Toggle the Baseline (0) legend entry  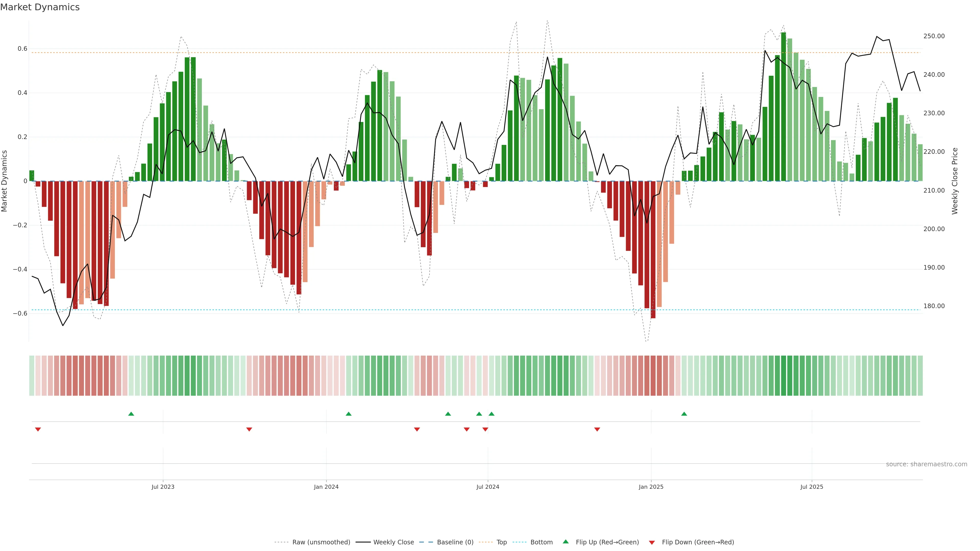[x=455, y=542]
